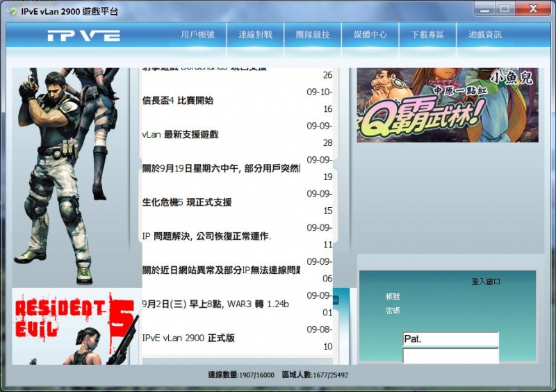Open the 團隊競技 menu tab
Image resolution: width=556 pixels, height=392 pixels.
point(313,35)
